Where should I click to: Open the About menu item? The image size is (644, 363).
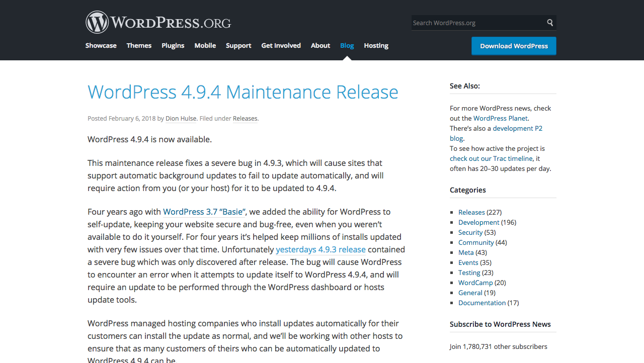click(x=320, y=45)
